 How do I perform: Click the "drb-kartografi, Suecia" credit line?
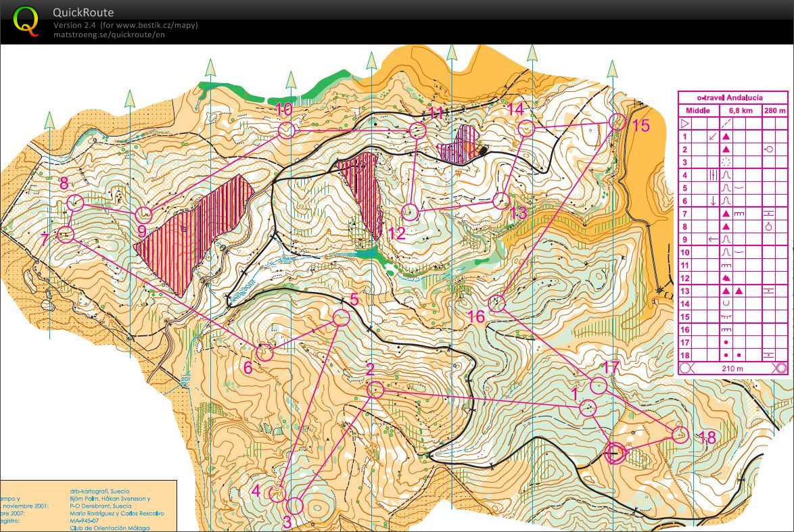[99, 491]
